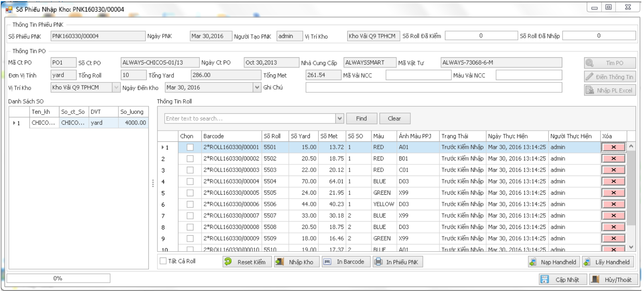
Task: Sort by the Số Roll column header
Action: coord(275,136)
